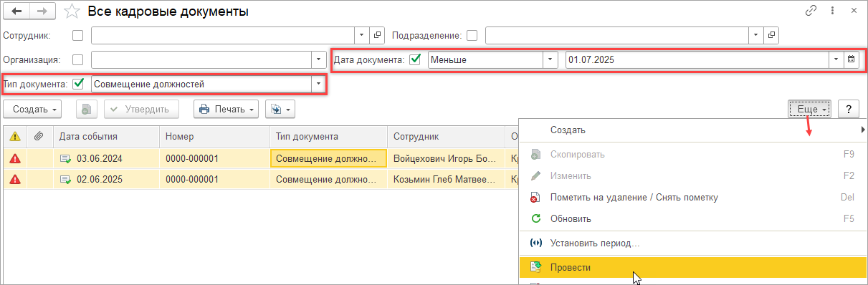This screenshot has width=868, height=285.
Task: Copy the link via the chain icon
Action: coord(811,11)
